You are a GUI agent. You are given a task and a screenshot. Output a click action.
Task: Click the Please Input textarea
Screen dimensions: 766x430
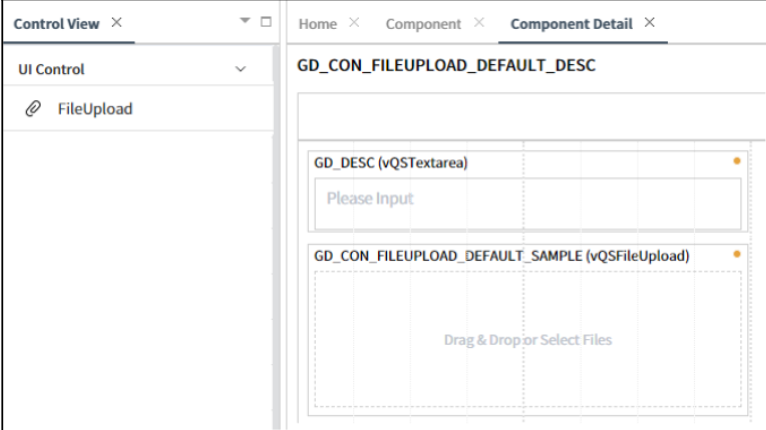tap(528, 203)
